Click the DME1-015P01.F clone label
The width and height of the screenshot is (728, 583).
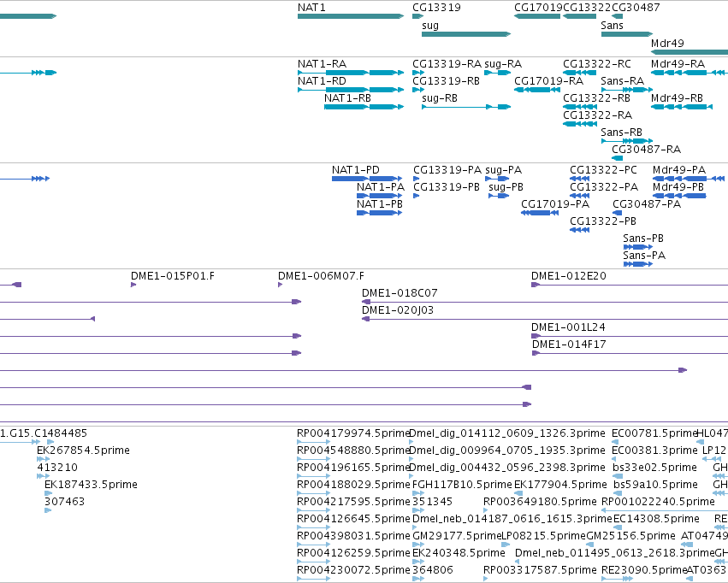coord(173,276)
